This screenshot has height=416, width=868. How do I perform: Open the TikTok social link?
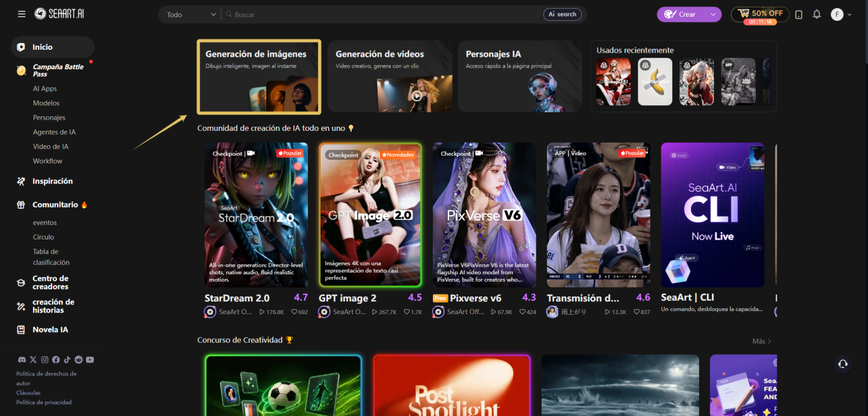(67, 360)
